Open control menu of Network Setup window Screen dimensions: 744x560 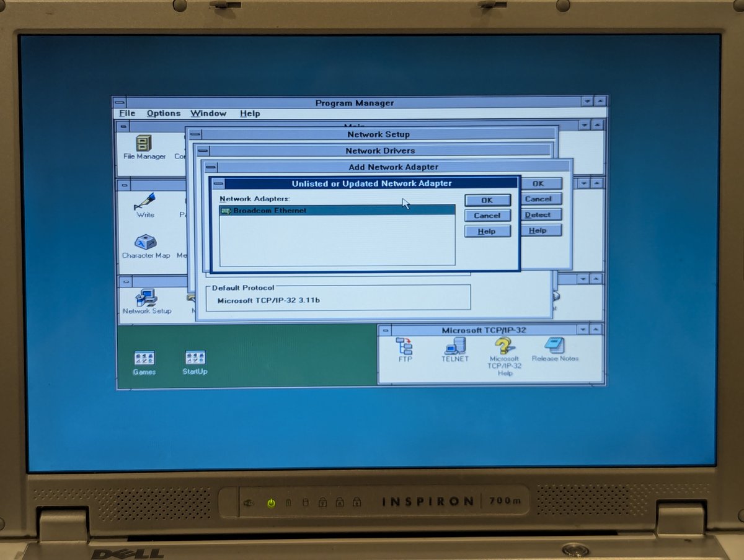click(195, 134)
